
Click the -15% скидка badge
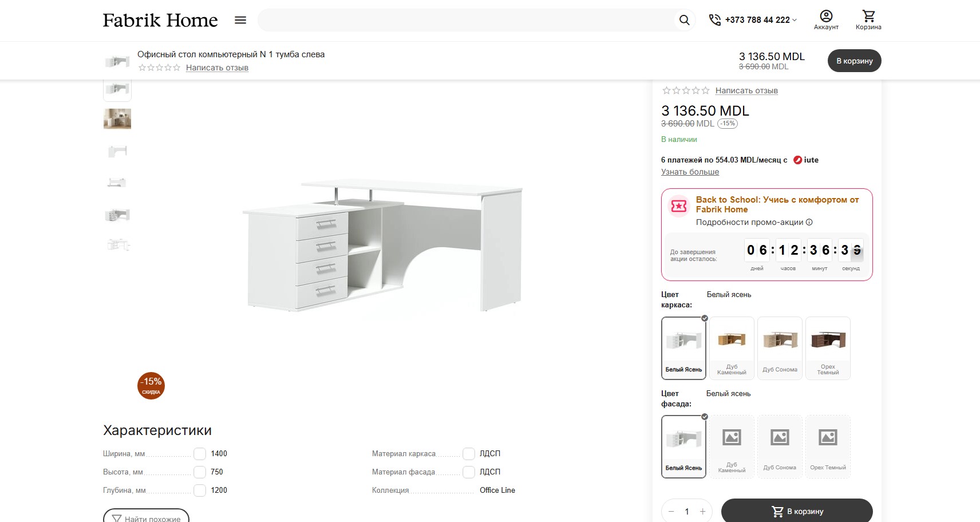click(x=151, y=386)
